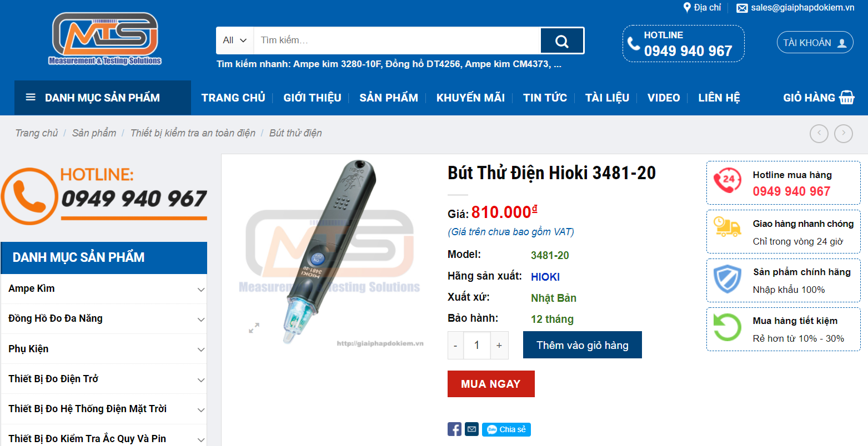Increase quantity with plus stepper

pos(499,346)
